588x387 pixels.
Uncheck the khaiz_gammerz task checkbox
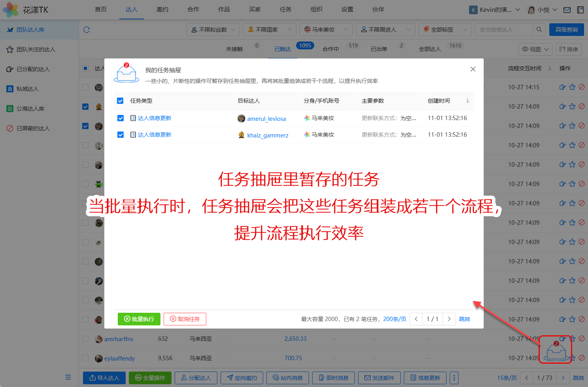[x=121, y=135]
